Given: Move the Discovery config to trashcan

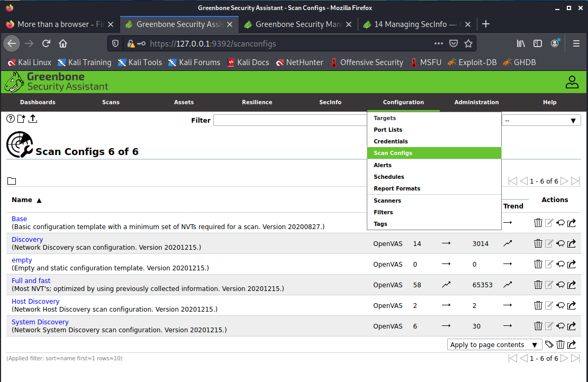Looking at the screenshot, I should [538, 243].
